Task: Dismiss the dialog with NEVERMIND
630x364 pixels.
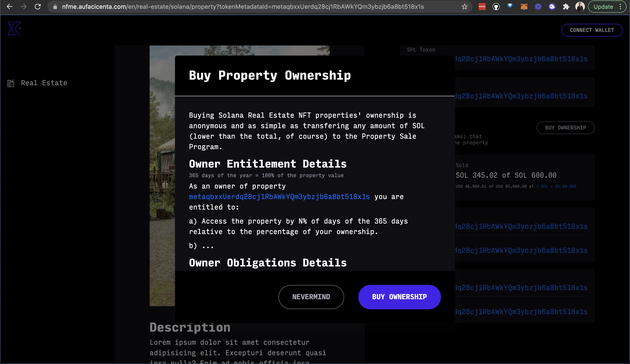Action: pos(311,297)
